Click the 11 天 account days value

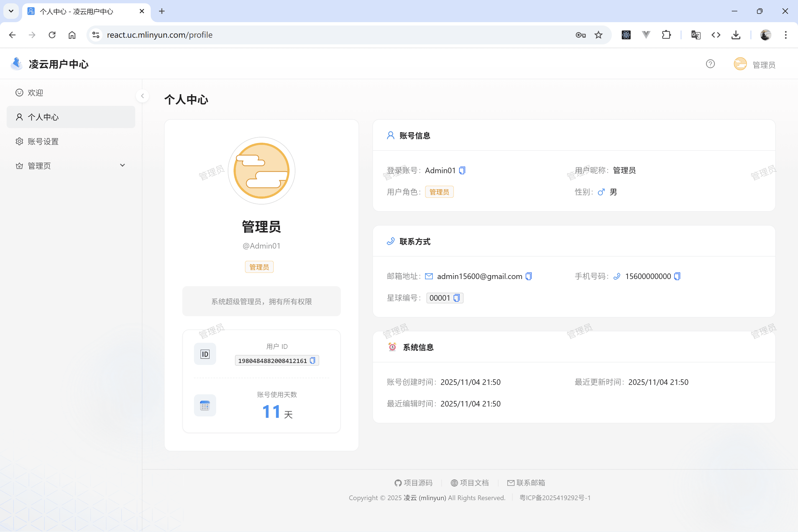(277, 412)
